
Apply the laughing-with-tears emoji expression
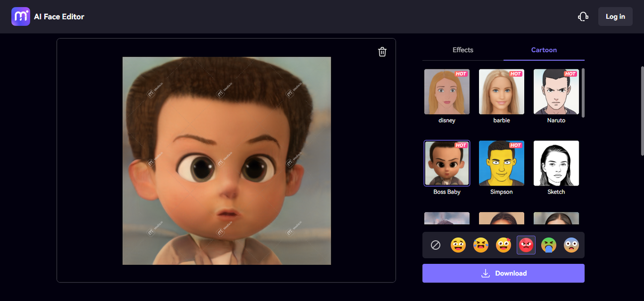tap(481, 245)
